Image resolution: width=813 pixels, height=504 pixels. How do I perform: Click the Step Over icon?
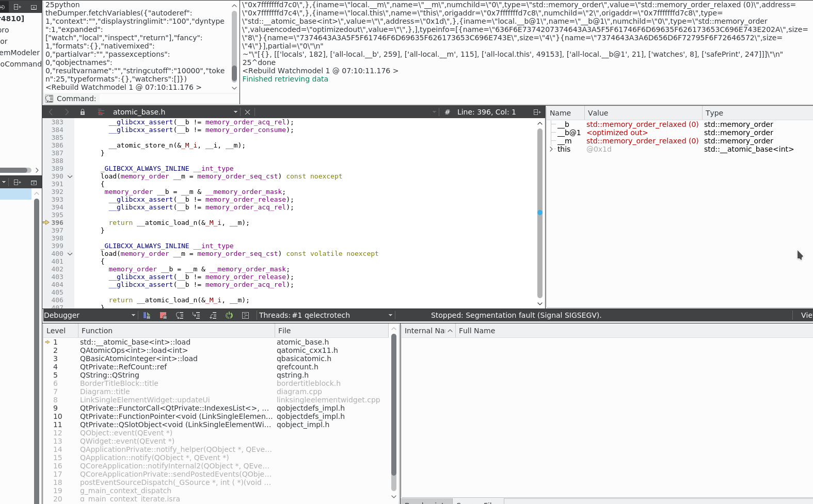tap(180, 315)
